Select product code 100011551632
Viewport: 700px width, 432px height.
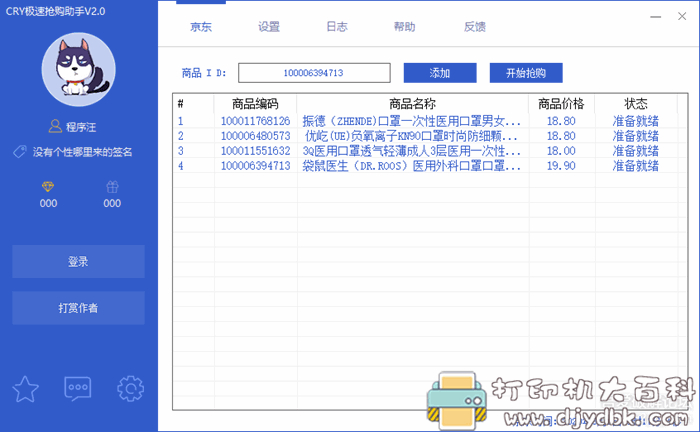[x=255, y=151]
